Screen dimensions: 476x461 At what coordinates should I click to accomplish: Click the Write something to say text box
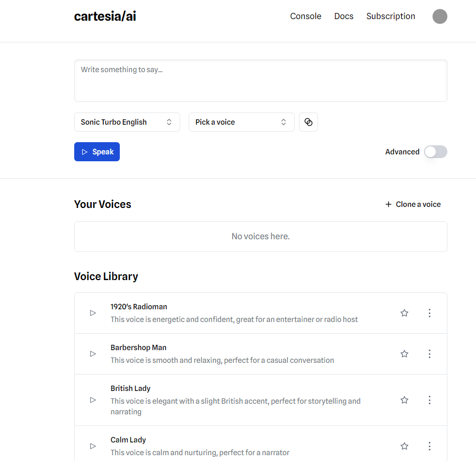[260, 81]
